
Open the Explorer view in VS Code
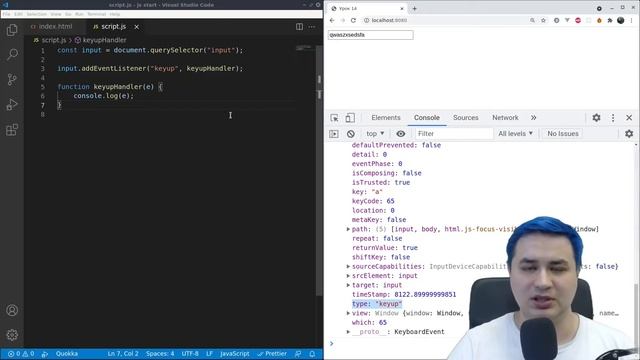[12, 30]
